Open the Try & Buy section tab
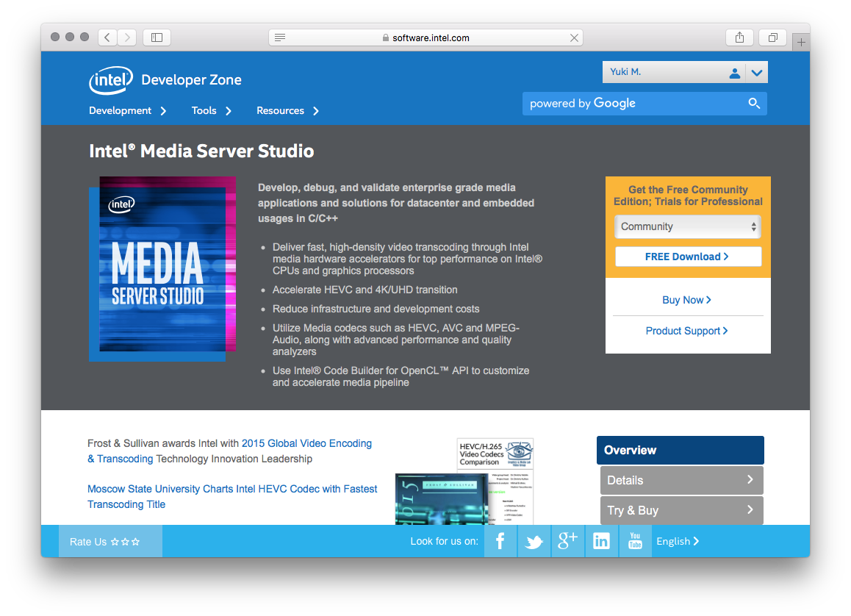The image size is (851, 616). [x=682, y=510]
